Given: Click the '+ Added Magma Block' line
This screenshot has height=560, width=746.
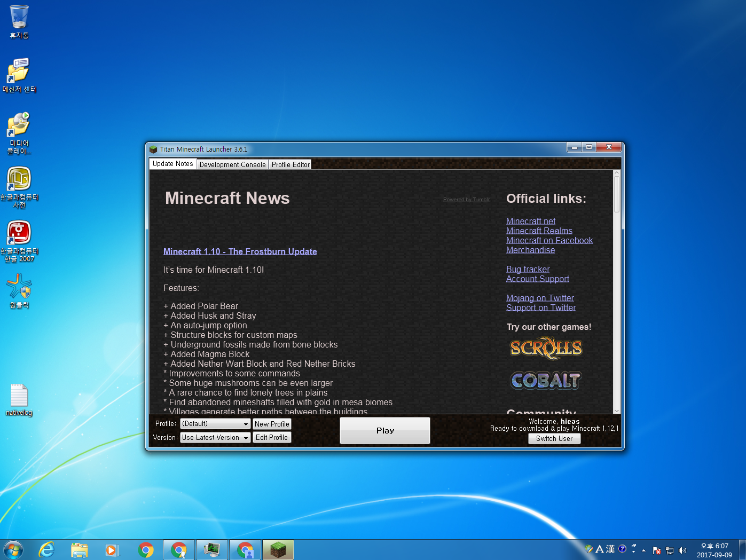Looking at the screenshot, I should [x=207, y=354].
